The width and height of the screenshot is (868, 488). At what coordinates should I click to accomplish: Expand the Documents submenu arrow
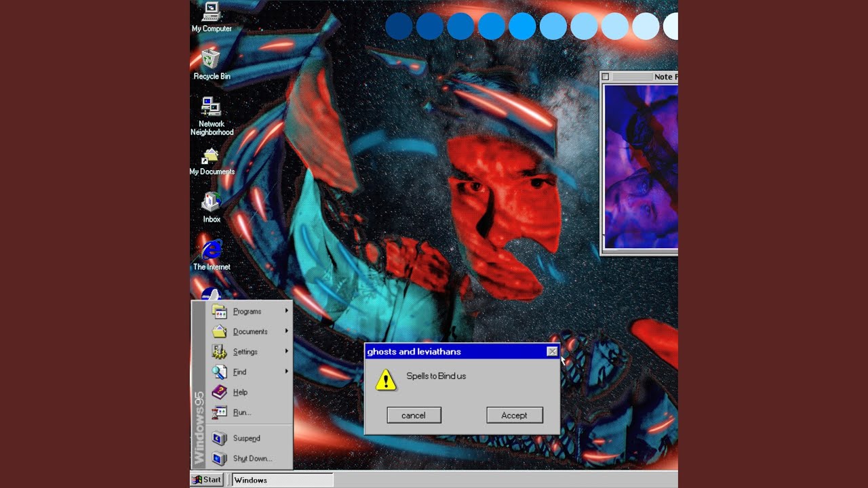point(287,331)
